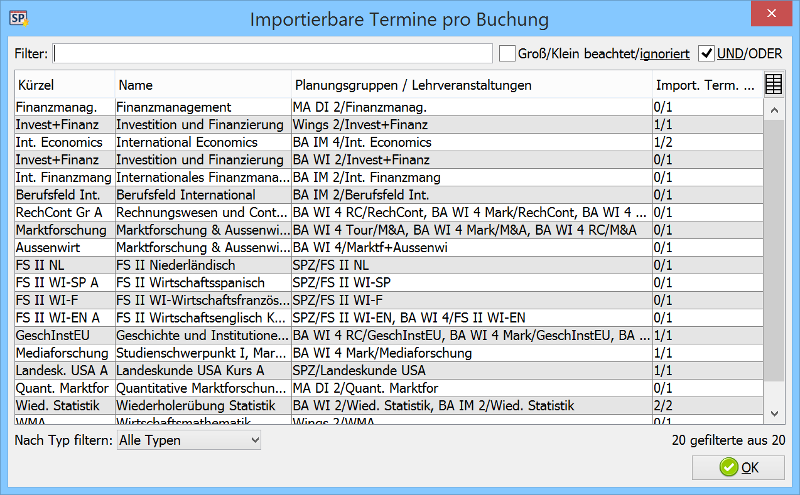Sort by Kürzel column header

(x=65, y=85)
